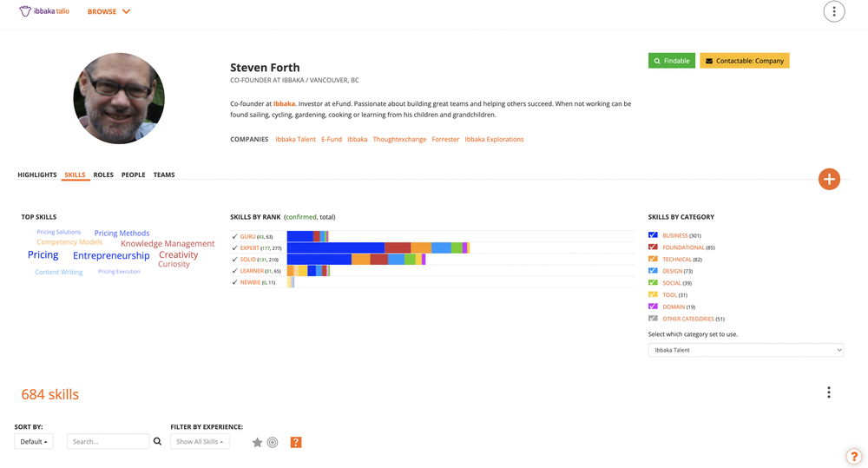Click blue segment of Guru bar
The image size is (868, 468).
coord(300,236)
